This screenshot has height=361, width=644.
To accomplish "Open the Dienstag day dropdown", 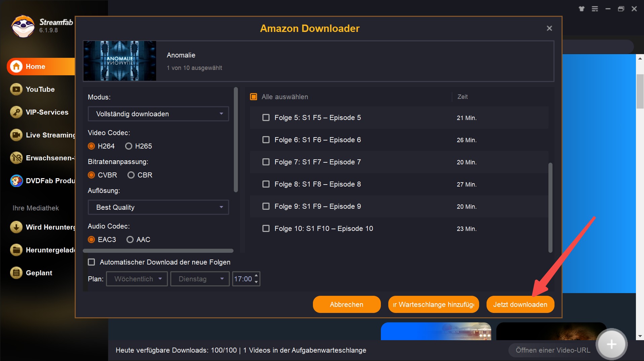I will (200, 279).
